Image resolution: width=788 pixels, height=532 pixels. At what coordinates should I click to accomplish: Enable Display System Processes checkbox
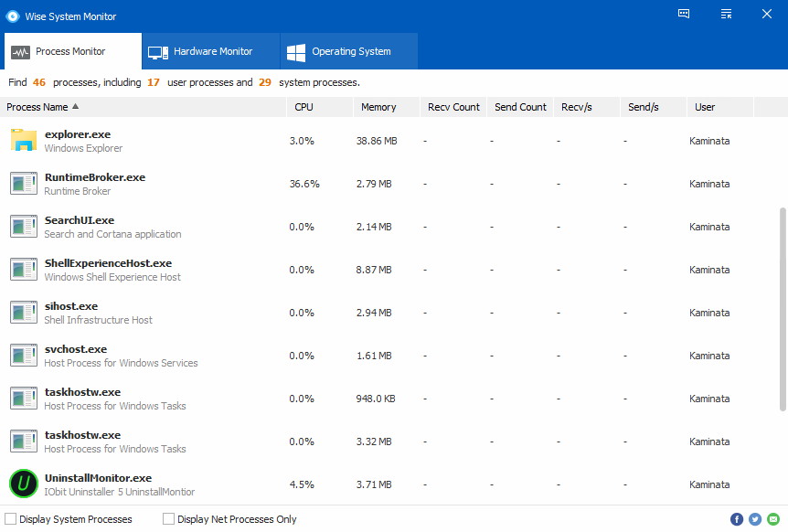[11, 519]
